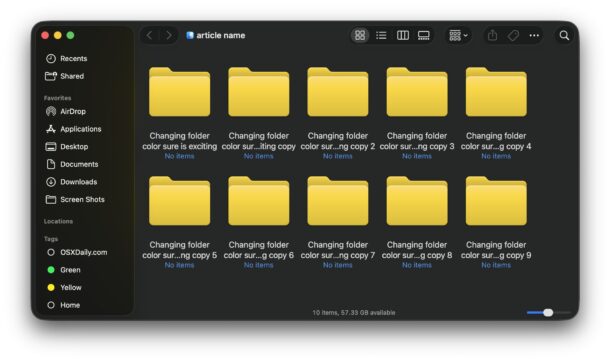The image size is (610, 361).
Task: Select folder ending 'copy 8'
Action: coord(417,201)
